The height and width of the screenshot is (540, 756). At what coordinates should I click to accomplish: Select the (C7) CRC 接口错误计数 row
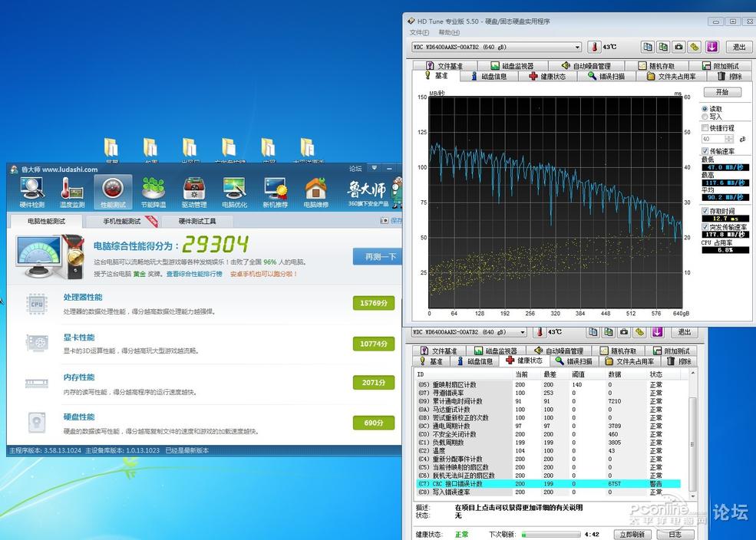548,484
